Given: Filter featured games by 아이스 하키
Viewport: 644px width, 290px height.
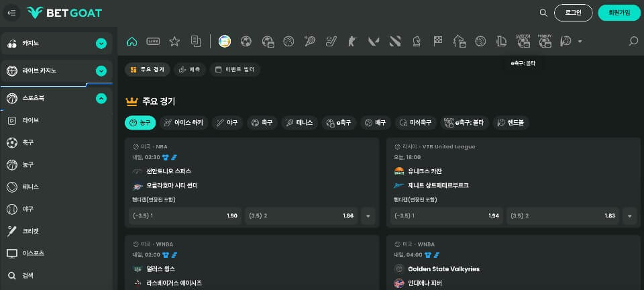Looking at the screenshot, I should coord(184,122).
